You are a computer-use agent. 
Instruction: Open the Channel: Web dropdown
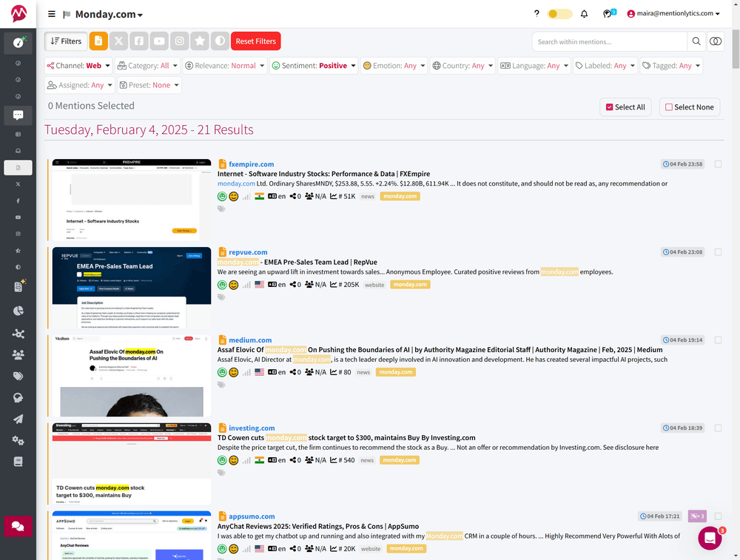(78, 66)
